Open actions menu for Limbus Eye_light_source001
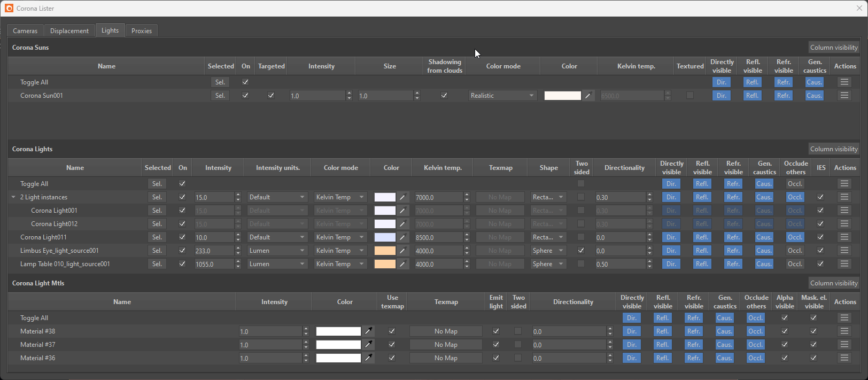 click(844, 251)
